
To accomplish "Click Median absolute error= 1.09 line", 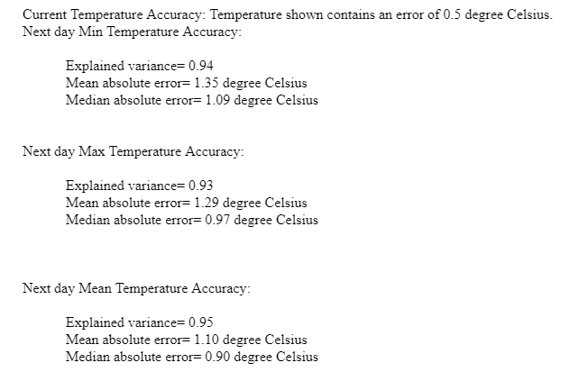I will 192,100.
